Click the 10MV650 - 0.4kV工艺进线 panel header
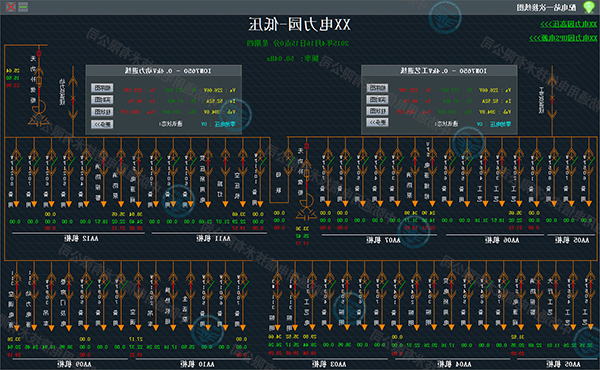Image resolution: width=600 pixels, height=370 pixels. (x=439, y=70)
